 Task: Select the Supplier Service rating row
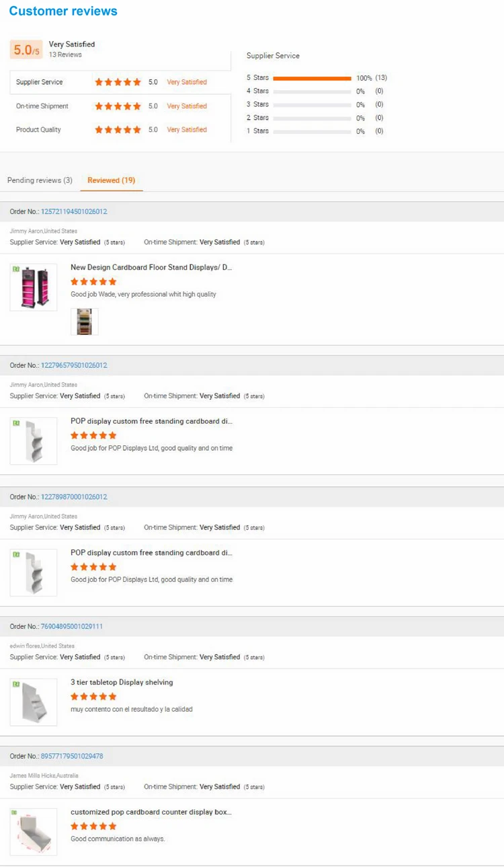coord(40,82)
